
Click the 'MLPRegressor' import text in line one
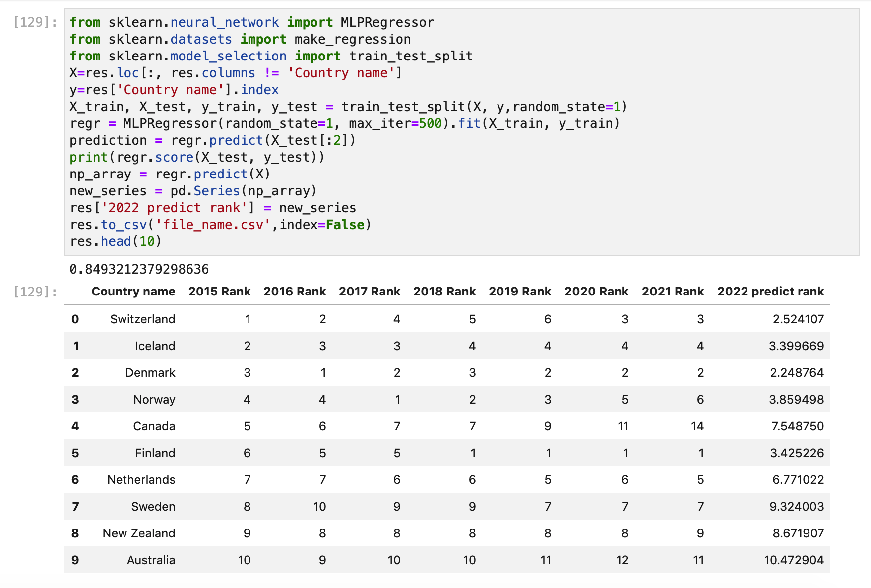pos(387,22)
